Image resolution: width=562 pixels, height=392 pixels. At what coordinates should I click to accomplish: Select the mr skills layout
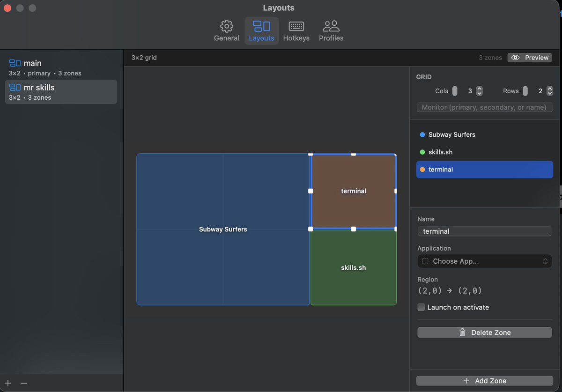point(61,92)
